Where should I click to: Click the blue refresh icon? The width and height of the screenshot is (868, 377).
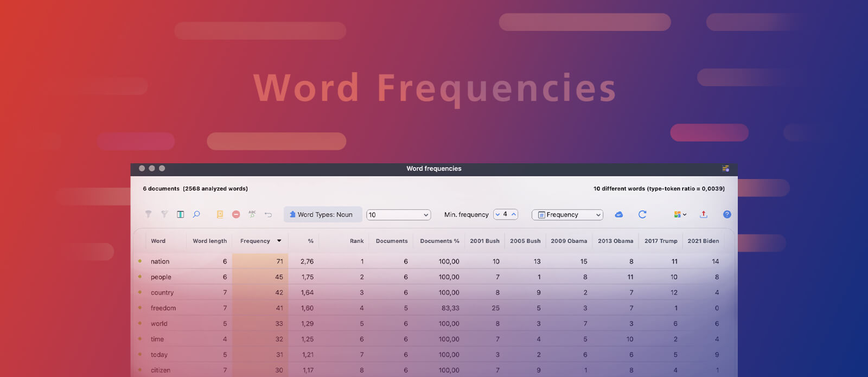click(642, 214)
